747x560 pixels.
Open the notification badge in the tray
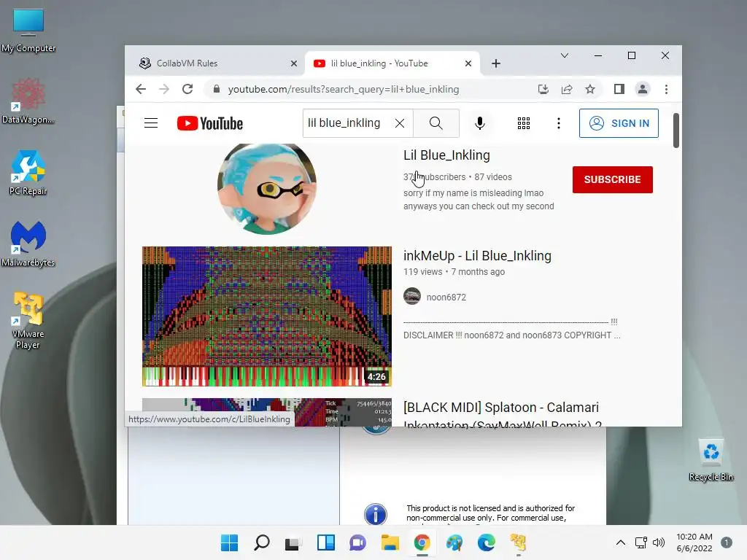726,542
